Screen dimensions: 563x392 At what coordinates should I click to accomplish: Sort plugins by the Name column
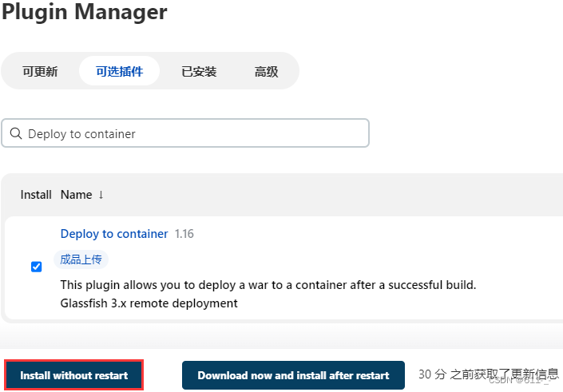point(82,195)
